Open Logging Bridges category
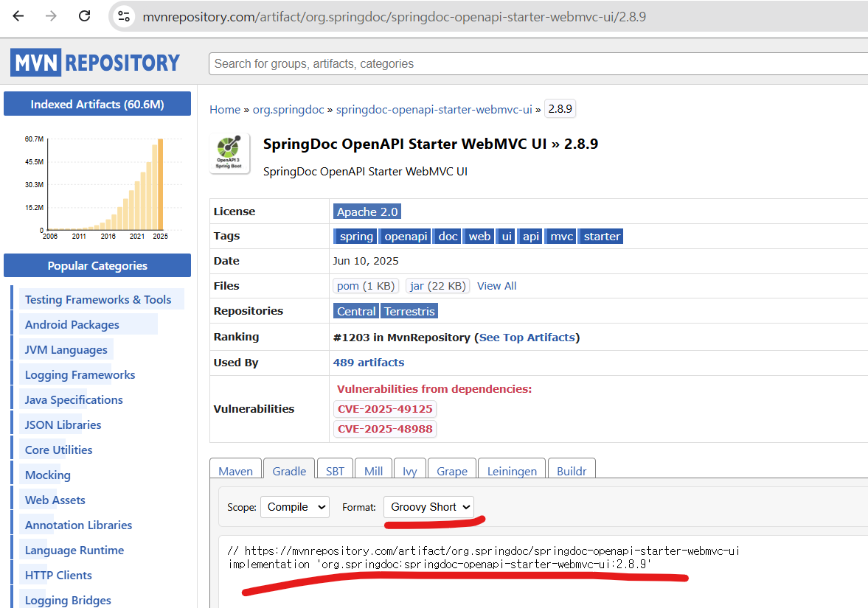 pos(68,600)
